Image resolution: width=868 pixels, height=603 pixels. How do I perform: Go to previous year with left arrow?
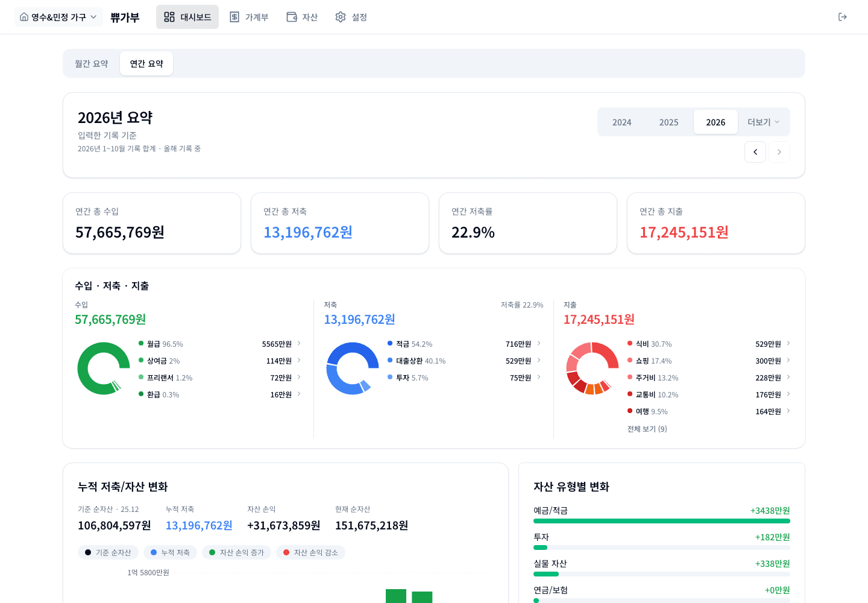click(755, 152)
